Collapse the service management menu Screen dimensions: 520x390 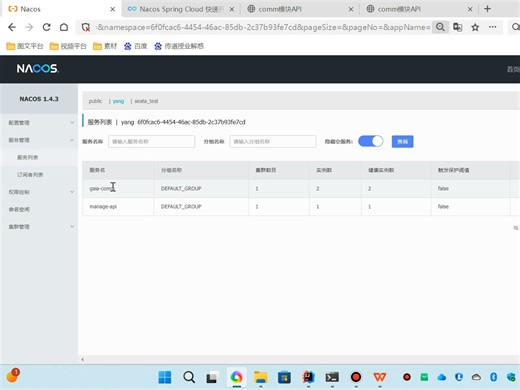click(39, 140)
